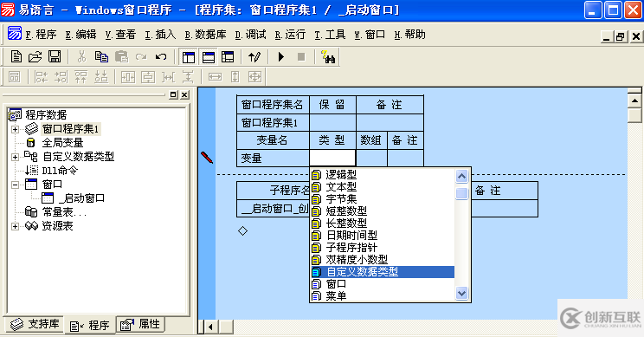
Task: Click the center horizontally icon
Action: (128, 77)
